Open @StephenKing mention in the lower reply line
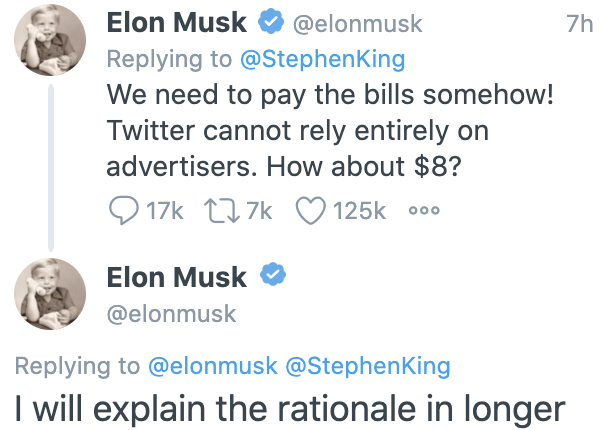 (368, 367)
